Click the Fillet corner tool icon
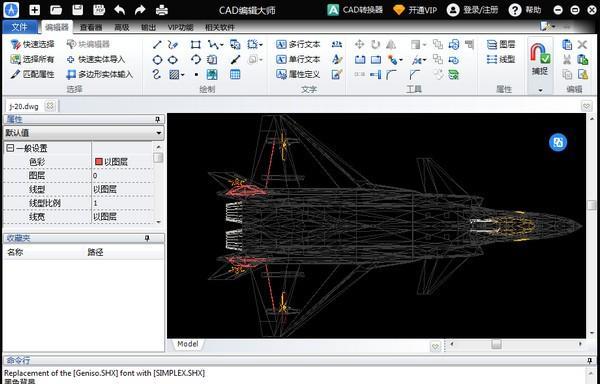The width and height of the screenshot is (600, 384). [x=391, y=75]
